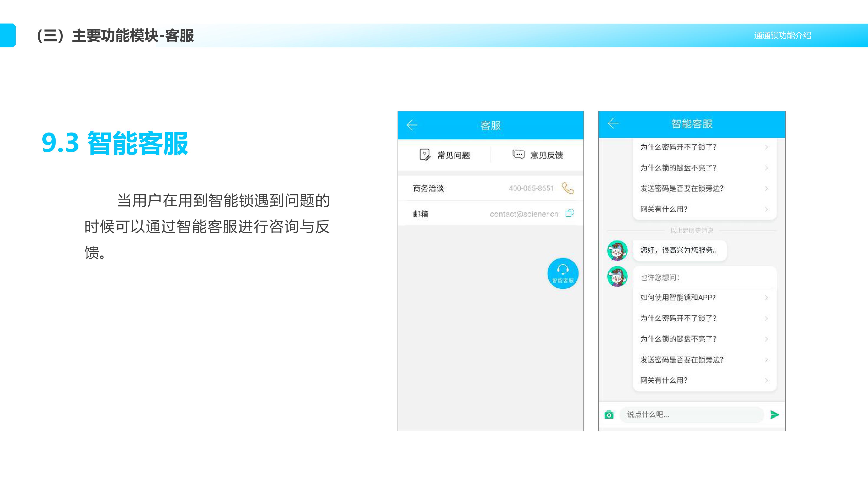Image resolution: width=868 pixels, height=488 pixels.
Task: Click the second assistant avatar beside 也许您想问
Action: pos(617,276)
